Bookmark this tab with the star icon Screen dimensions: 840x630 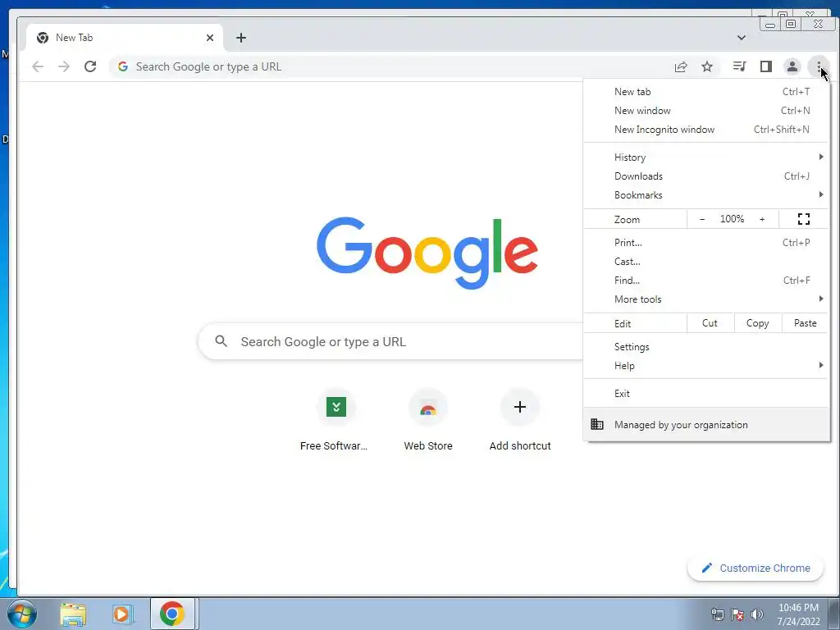[707, 66]
